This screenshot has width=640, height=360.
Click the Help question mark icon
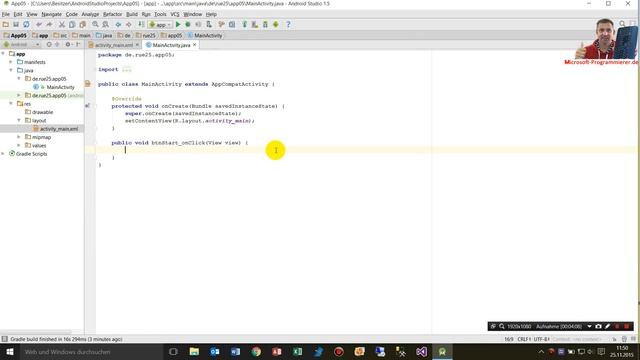(288, 24)
